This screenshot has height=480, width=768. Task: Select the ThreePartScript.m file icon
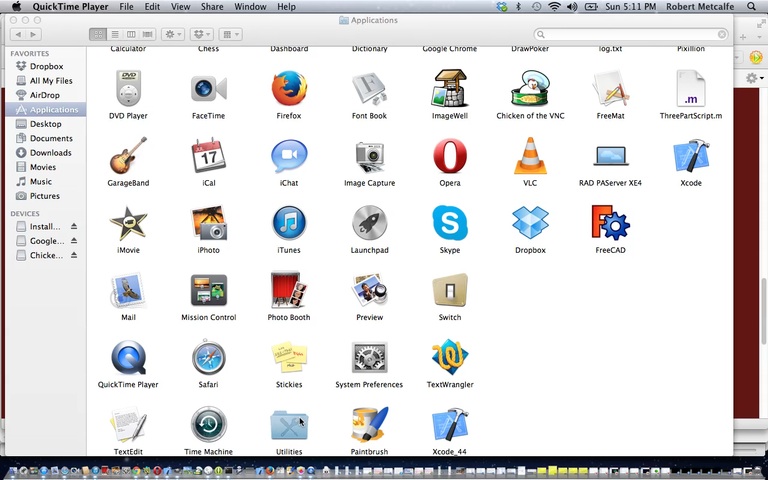691,89
